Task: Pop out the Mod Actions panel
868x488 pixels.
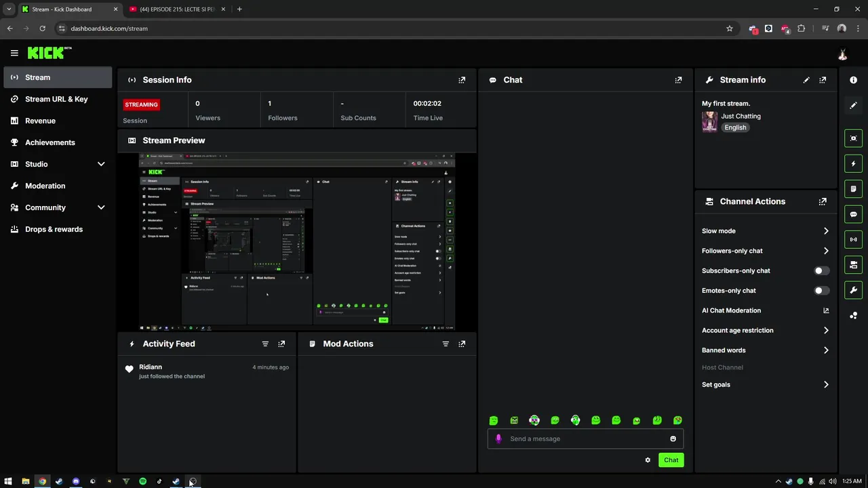Action: pyautogui.click(x=462, y=344)
